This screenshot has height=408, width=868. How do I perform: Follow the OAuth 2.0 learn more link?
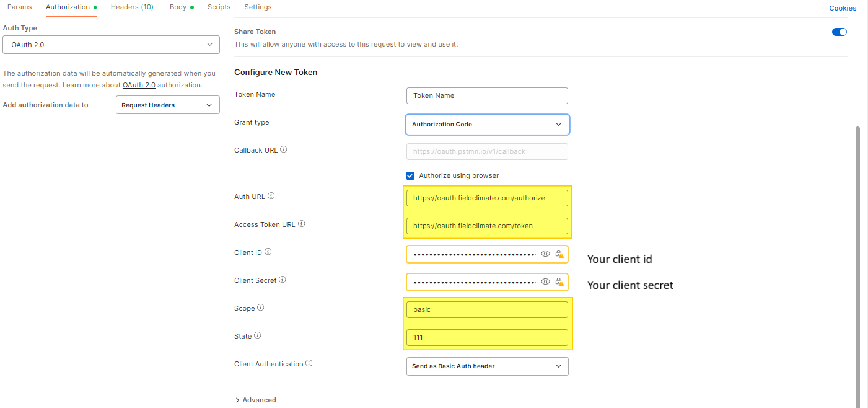click(x=139, y=85)
